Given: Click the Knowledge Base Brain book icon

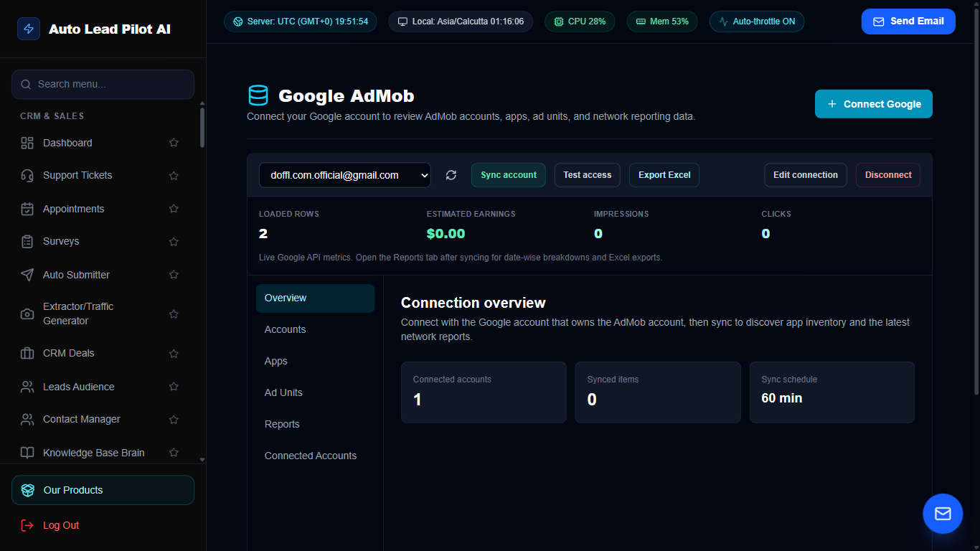Looking at the screenshot, I should [27, 453].
